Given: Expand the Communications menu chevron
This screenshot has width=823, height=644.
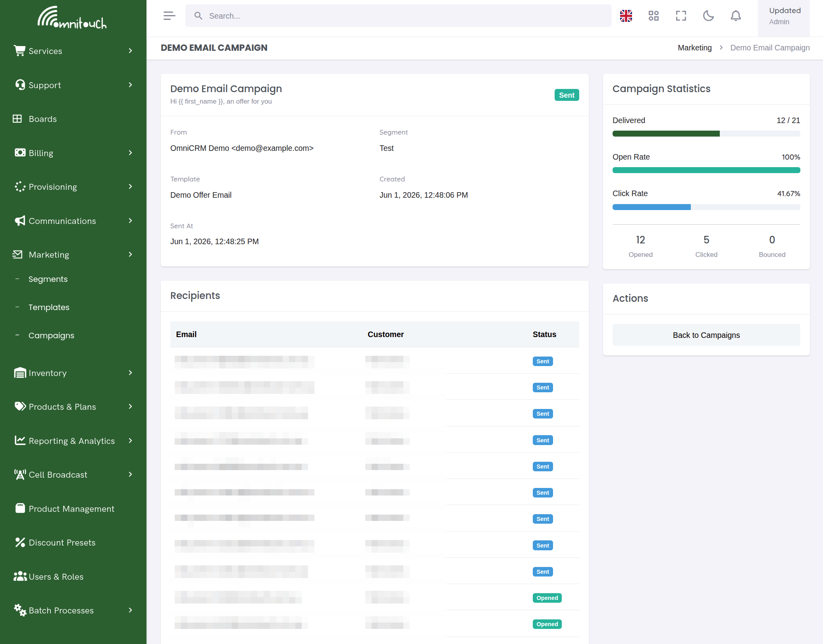Looking at the screenshot, I should (130, 221).
